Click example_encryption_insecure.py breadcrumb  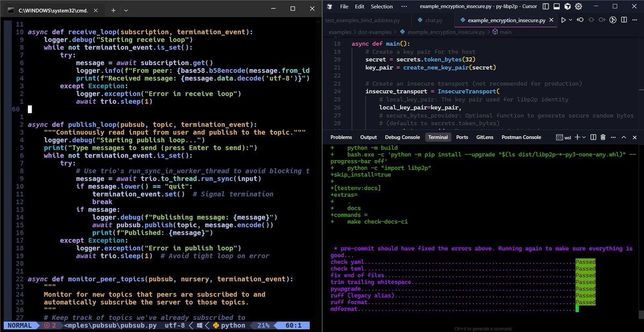click(446, 32)
